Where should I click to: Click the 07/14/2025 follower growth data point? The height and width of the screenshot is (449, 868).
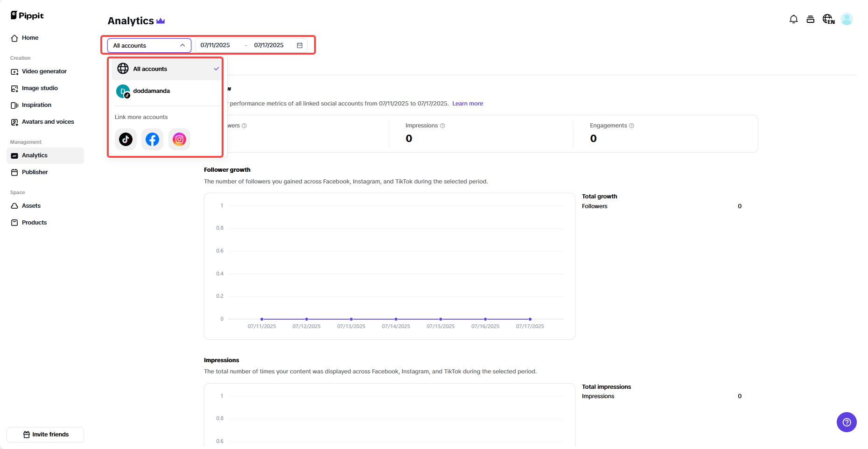click(396, 319)
